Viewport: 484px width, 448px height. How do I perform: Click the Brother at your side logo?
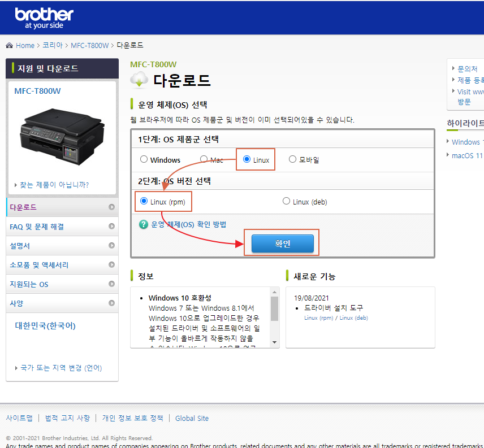click(x=44, y=18)
